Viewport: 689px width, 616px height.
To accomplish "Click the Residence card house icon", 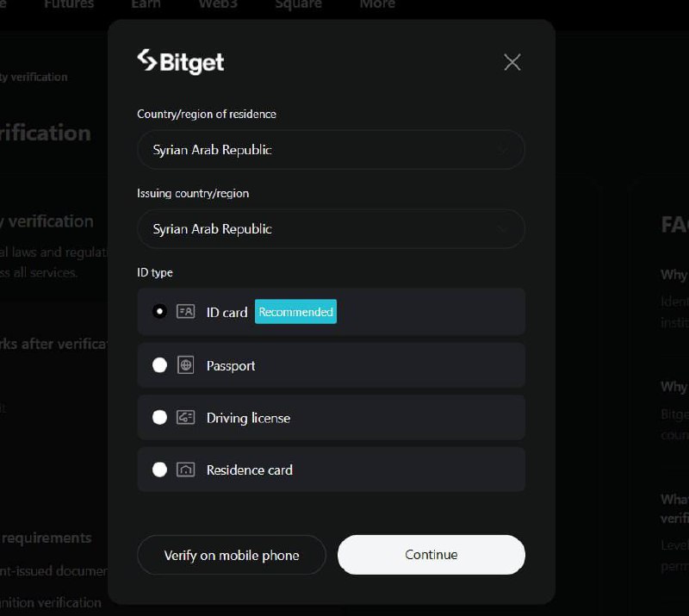I will pos(185,470).
